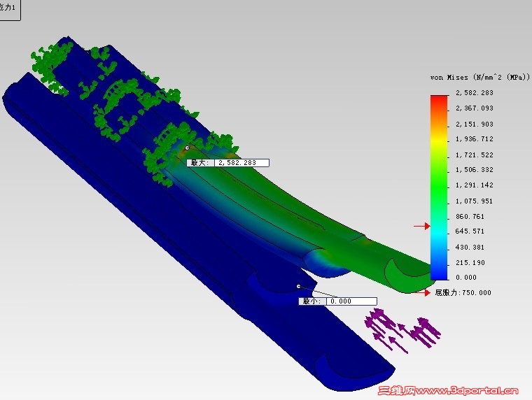Screen dimensions: 532x400
Task: Click the red yield marker arrow beside legend
Action: [422, 226]
